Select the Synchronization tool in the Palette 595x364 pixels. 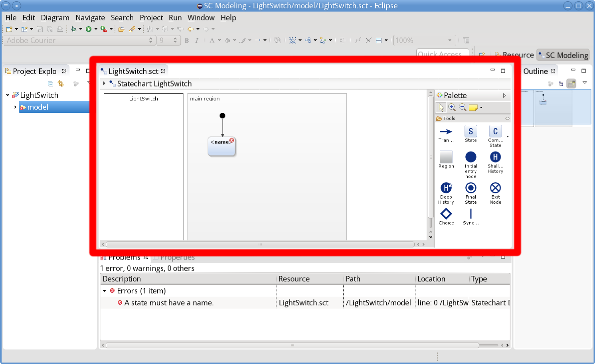470,217
